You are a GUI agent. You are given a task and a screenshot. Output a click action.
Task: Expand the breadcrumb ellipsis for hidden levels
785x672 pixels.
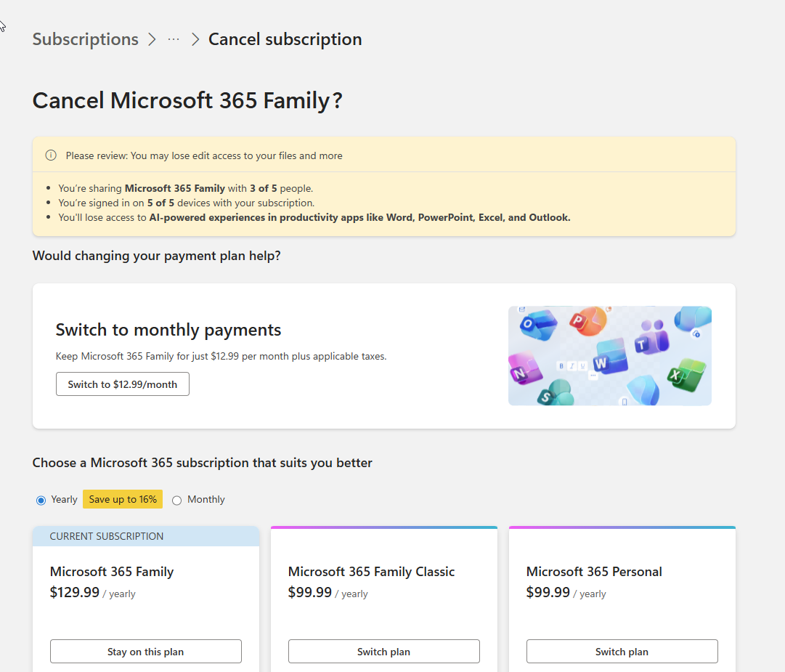[174, 39]
